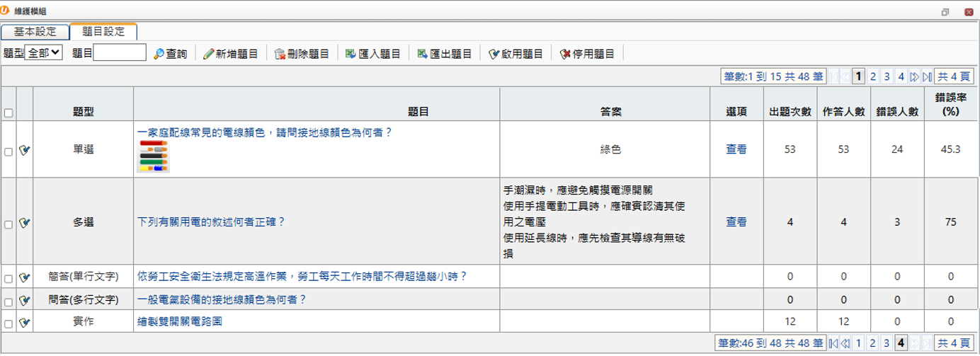Click error rate value 45.3
Screen dimensions: 980x356
click(x=951, y=149)
